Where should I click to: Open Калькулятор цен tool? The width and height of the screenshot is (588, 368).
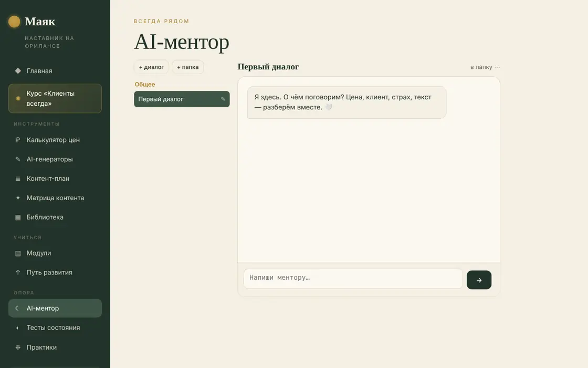tap(55, 140)
